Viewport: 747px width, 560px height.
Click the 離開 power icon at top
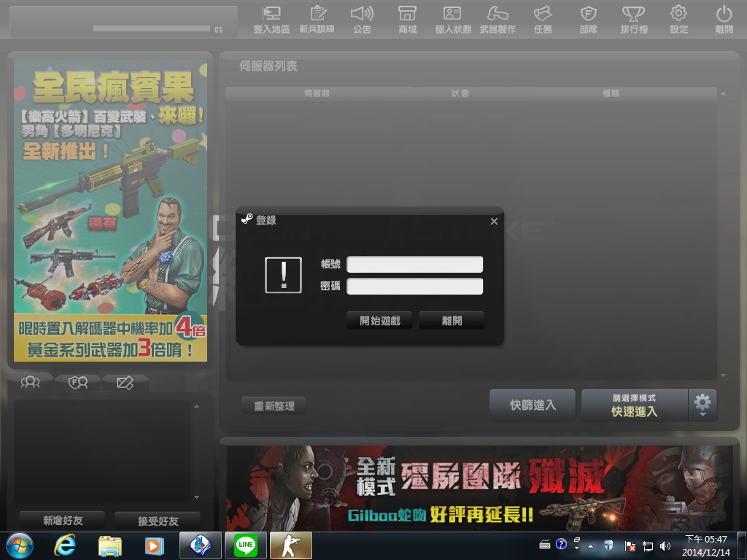pyautogui.click(x=724, y=20)
